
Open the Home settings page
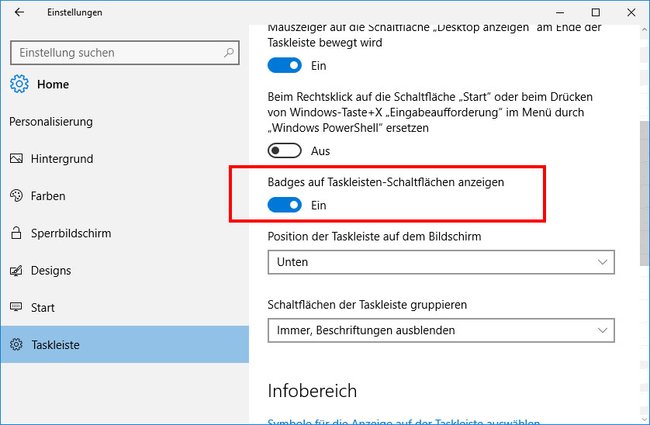click(x=53, y=84)
